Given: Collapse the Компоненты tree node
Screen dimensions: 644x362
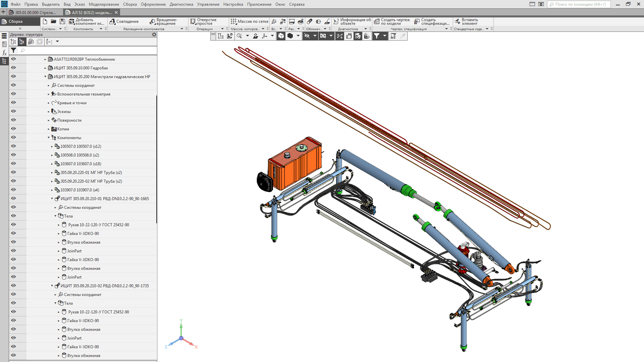Looking at the screenshot, I should (x=49, y=137).
